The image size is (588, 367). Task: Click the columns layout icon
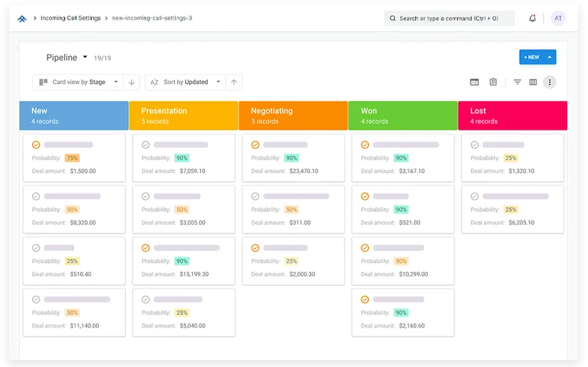point(533,83)
